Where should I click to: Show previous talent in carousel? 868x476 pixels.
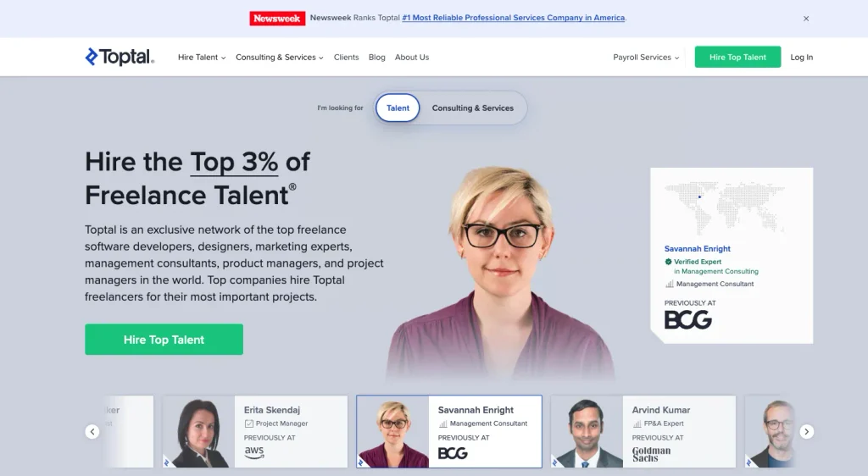pyautogui.click(x=92, y=431)
